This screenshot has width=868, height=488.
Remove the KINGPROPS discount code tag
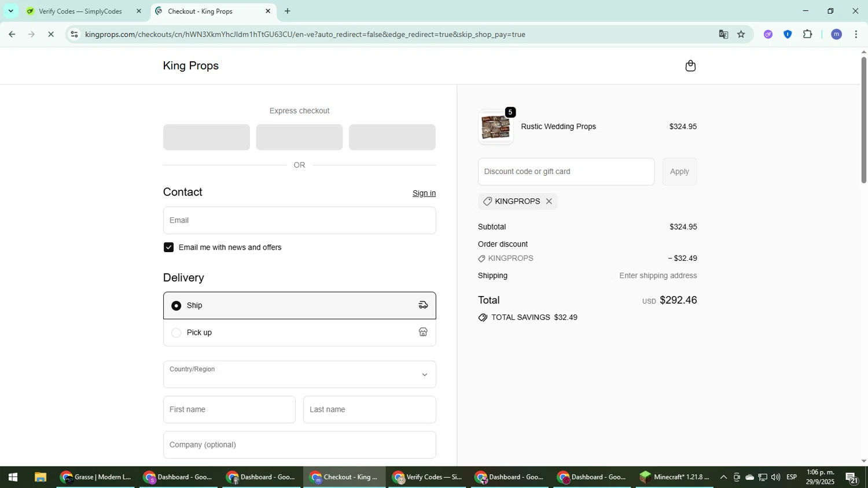point(549,201)
